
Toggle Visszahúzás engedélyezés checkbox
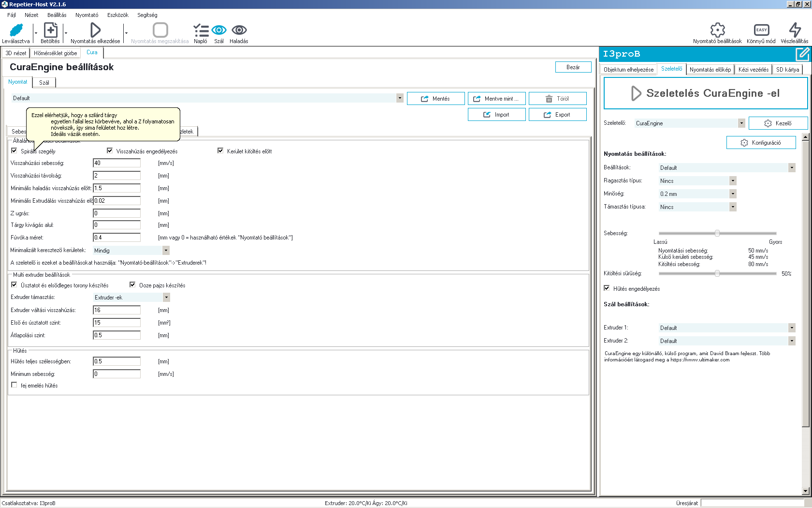tap(110, 151)
